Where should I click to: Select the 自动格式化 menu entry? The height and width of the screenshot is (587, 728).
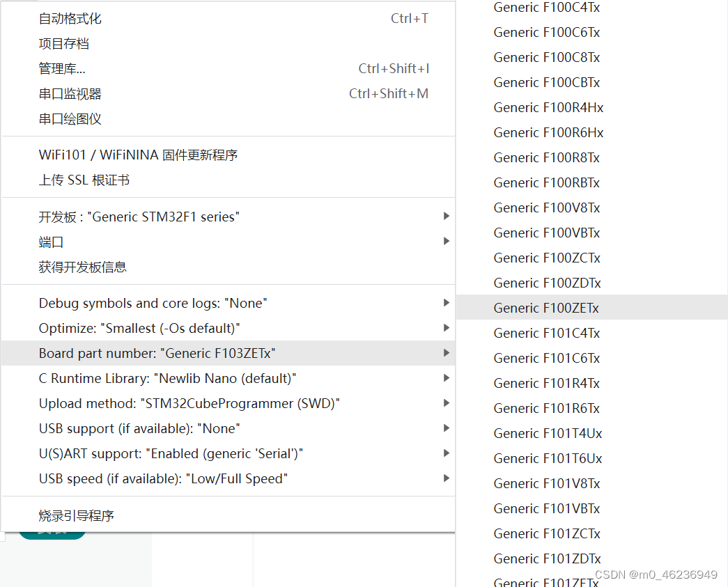point(228,19)
